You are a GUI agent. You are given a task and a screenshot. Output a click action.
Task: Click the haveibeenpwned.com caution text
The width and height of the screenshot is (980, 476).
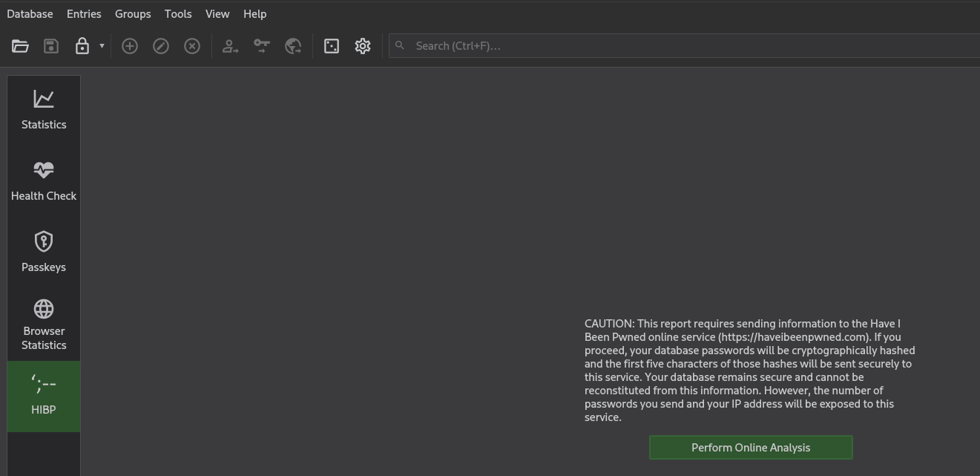tap(750, 371)
